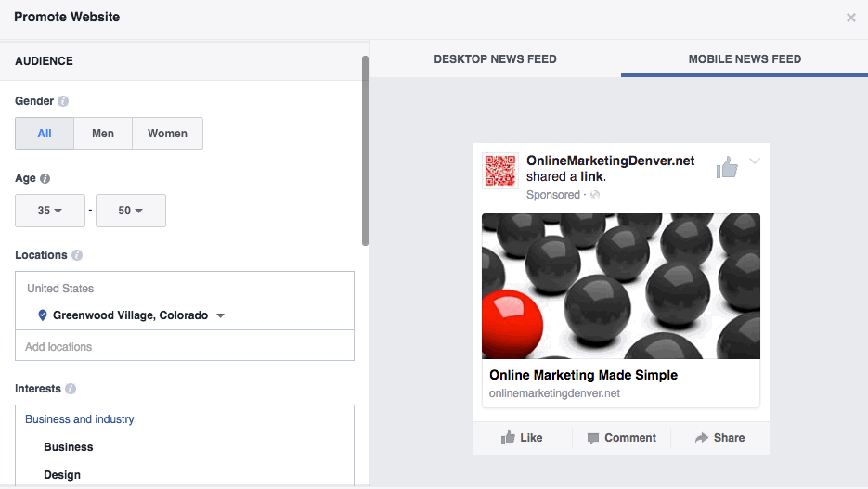The image size is (868, 489).
Task: Switch to the Mobile News Feed tab
Action: click(x=745, y=59)
